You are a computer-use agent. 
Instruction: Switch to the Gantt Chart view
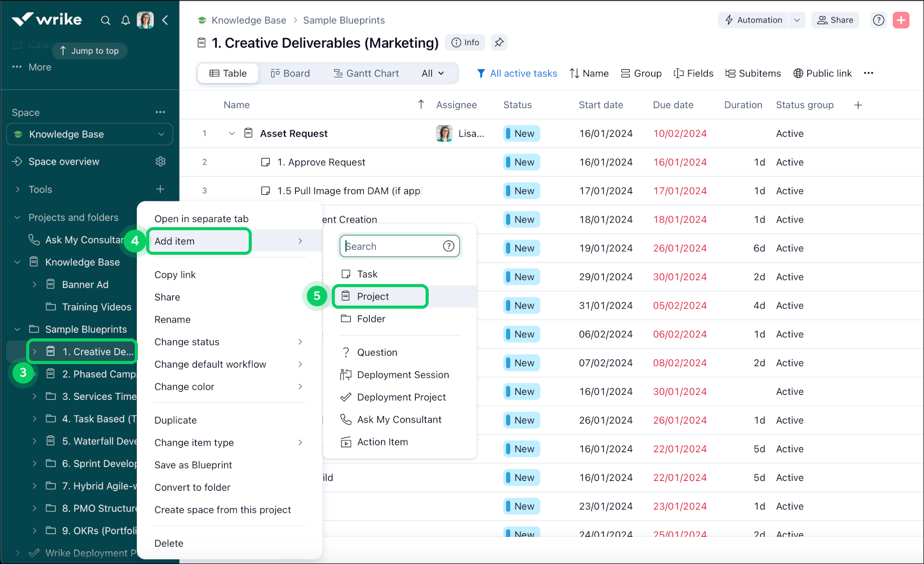coord(366,73)
